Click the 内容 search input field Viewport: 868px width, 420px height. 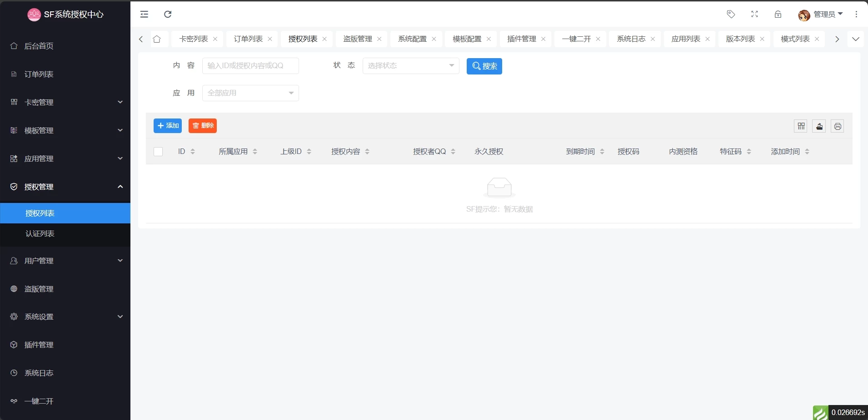tap(250, 66)
